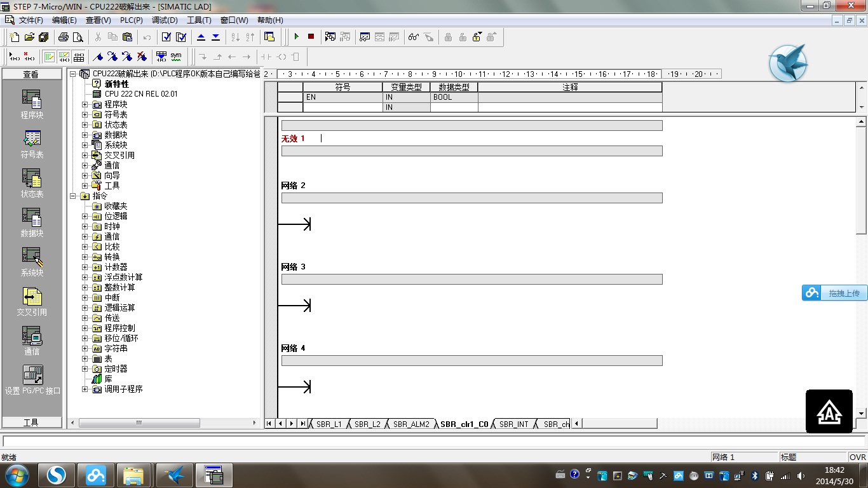The height and width of the screenshot is (488, 868).
Task: Expand the 定时器 instruction folder
Action: [85, 369]
